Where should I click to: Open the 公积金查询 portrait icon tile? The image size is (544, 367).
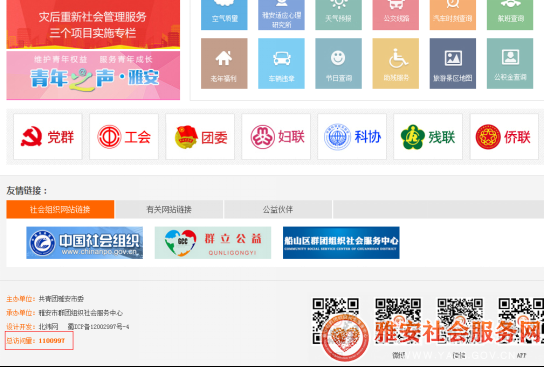pyautogui.click(x=510, y=63)
